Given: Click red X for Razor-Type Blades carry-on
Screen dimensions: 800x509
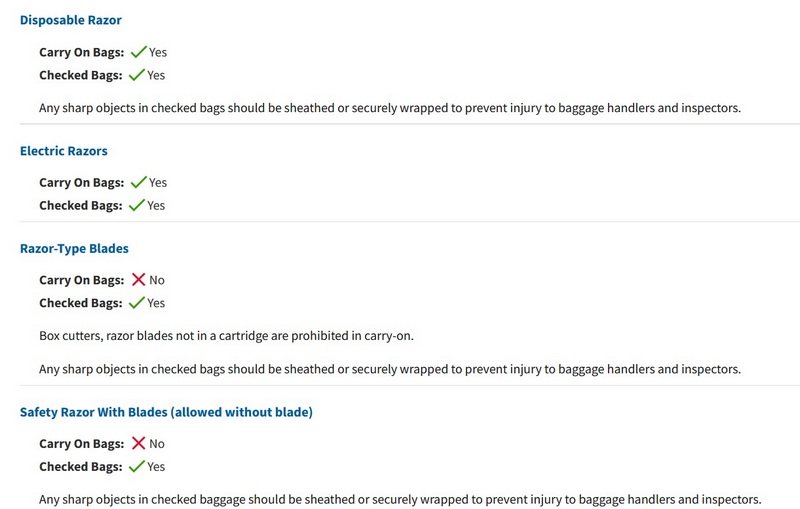Looking at the screenshot, I should click(138, 279).
